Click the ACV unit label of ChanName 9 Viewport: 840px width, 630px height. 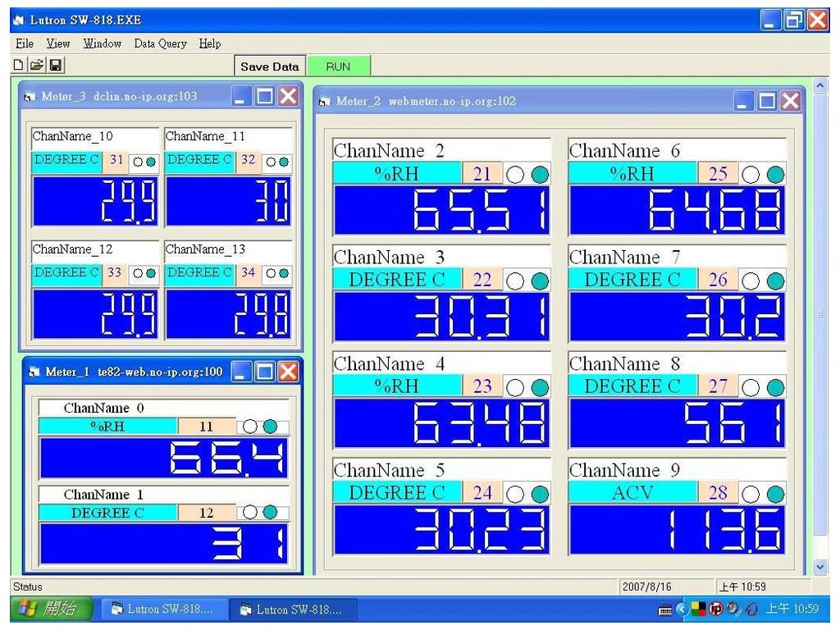[632, 492]
